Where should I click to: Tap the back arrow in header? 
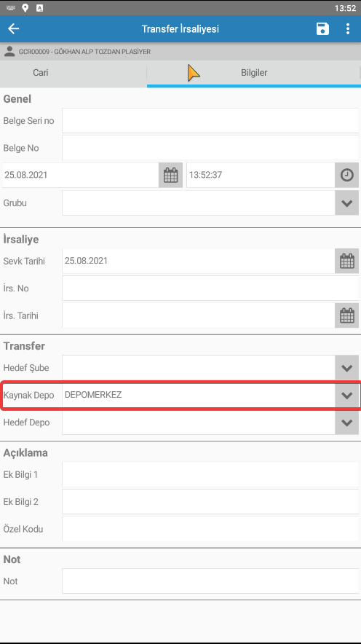tap(14, 28)
